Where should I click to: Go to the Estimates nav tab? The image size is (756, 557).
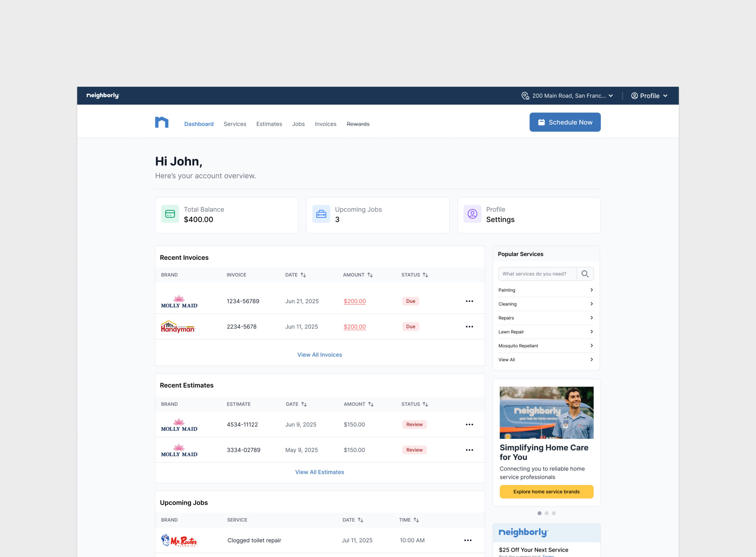pos(269,124)
